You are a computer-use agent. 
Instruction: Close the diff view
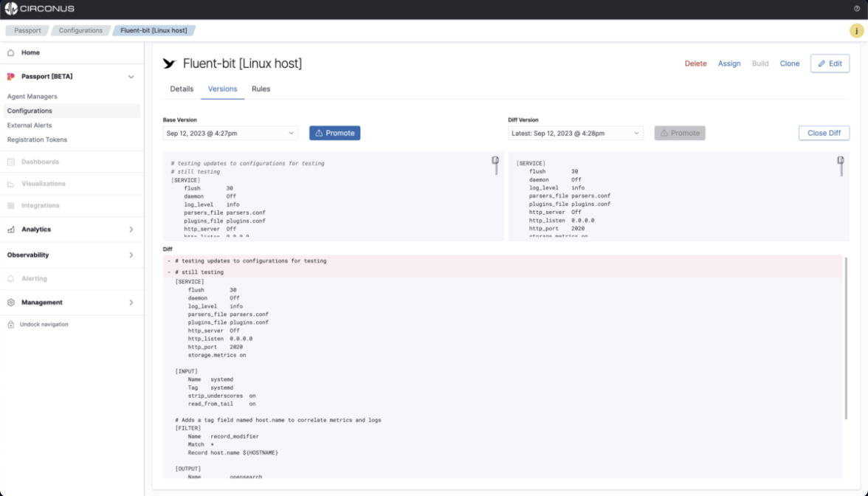click(x=824, y=134)
